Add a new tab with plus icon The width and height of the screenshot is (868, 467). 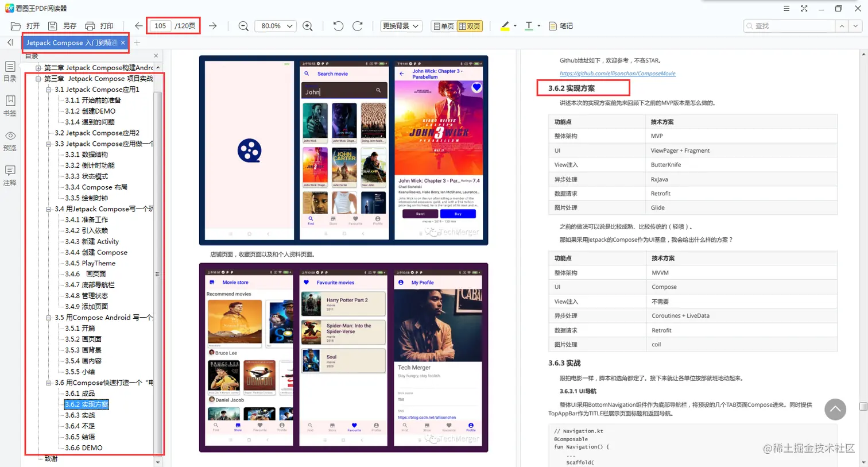pos(137,43)
